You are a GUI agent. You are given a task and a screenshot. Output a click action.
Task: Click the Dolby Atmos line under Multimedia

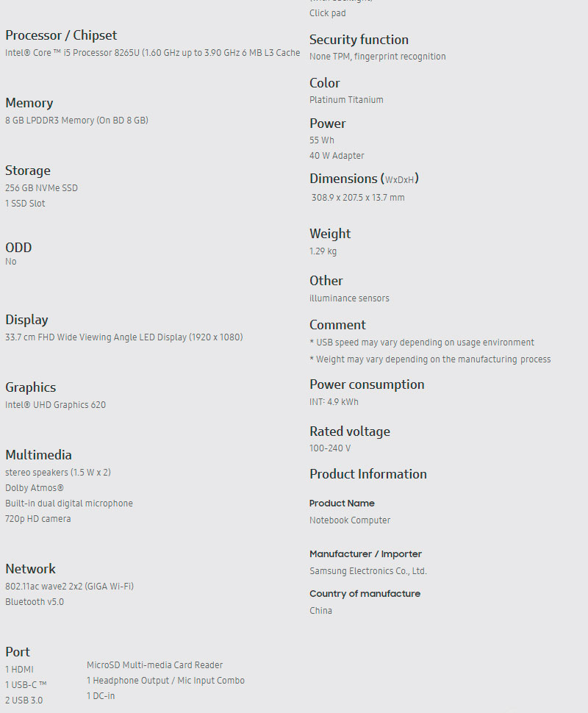click(x=35, y=488)
